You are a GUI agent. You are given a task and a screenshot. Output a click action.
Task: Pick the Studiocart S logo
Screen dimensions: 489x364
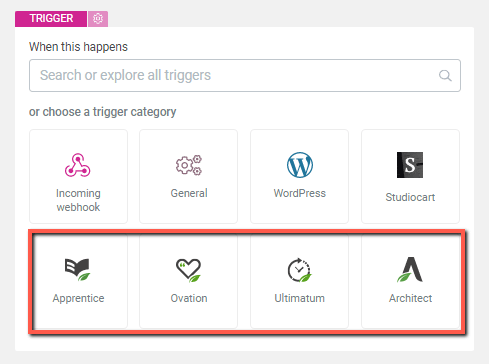click(410, 165)
